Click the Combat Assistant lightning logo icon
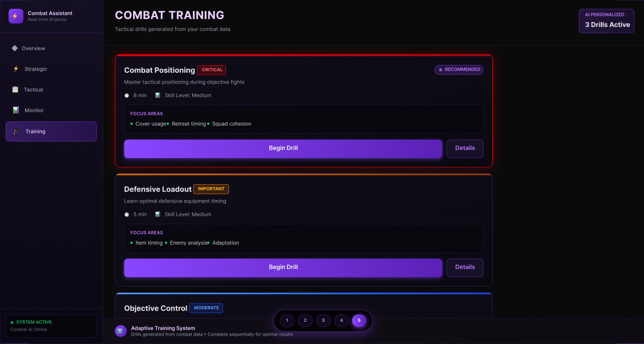The image size is (644, 344). [x=16, y=16]
